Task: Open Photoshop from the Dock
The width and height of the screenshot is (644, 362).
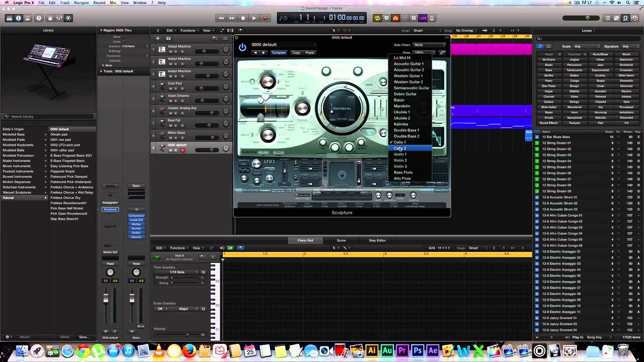Action: pyautogui.click(x=417, y=351)
